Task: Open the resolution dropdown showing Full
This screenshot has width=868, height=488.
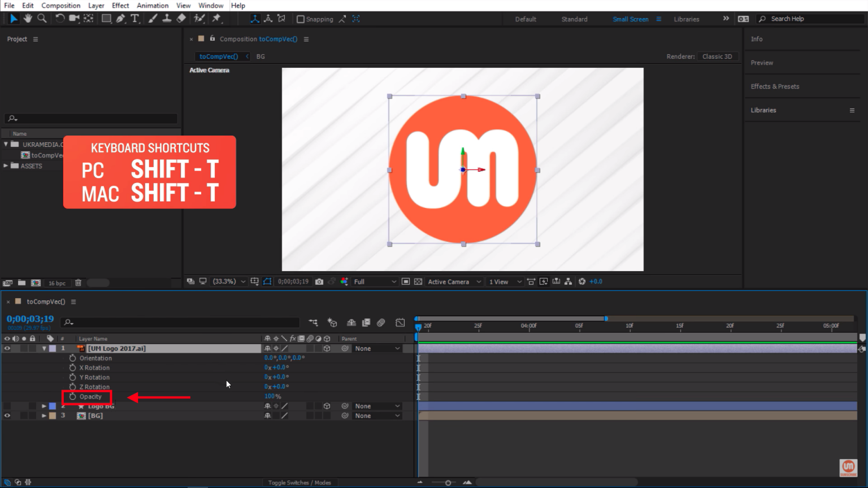Action: click(375, 281)
